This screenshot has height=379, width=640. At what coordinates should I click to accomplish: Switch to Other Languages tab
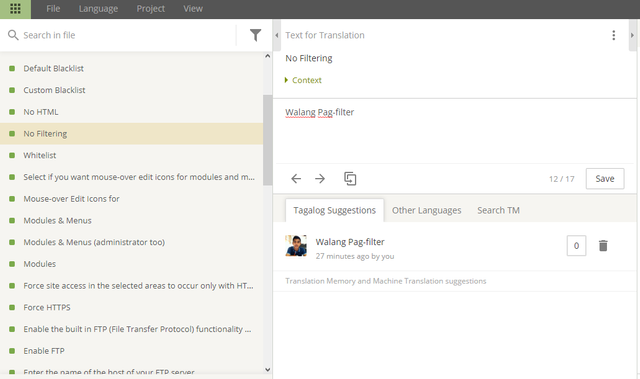[x=427, y=210]
